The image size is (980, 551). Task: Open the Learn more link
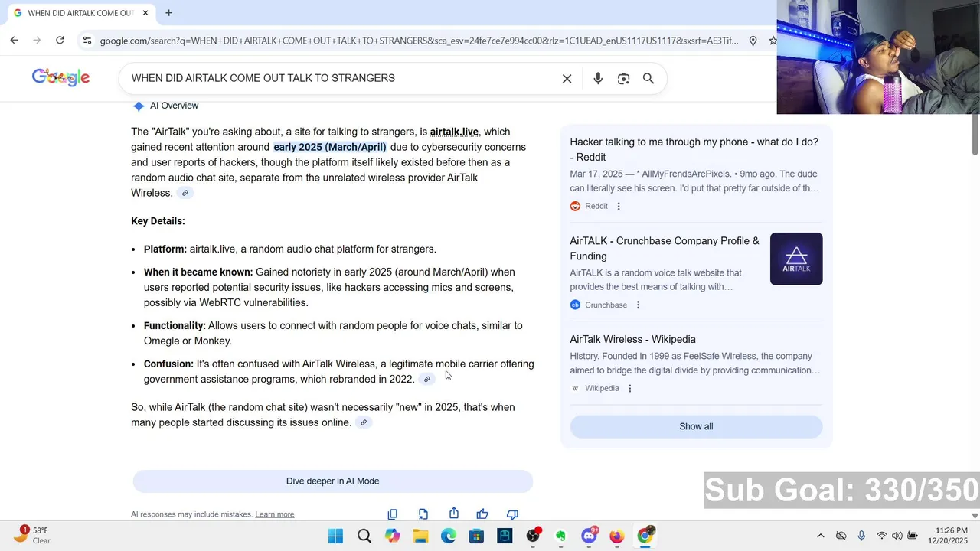[x=275, y=514]
